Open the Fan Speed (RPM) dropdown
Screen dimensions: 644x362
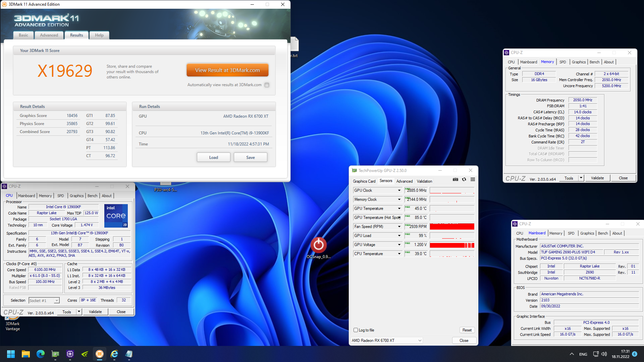[399, 227]
